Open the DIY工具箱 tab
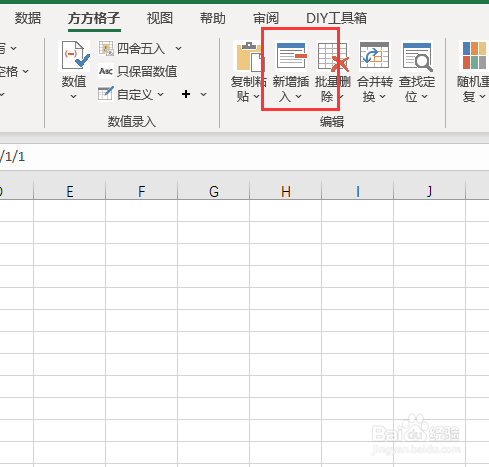This screenshot has height=467, width=489. [336, 18]
